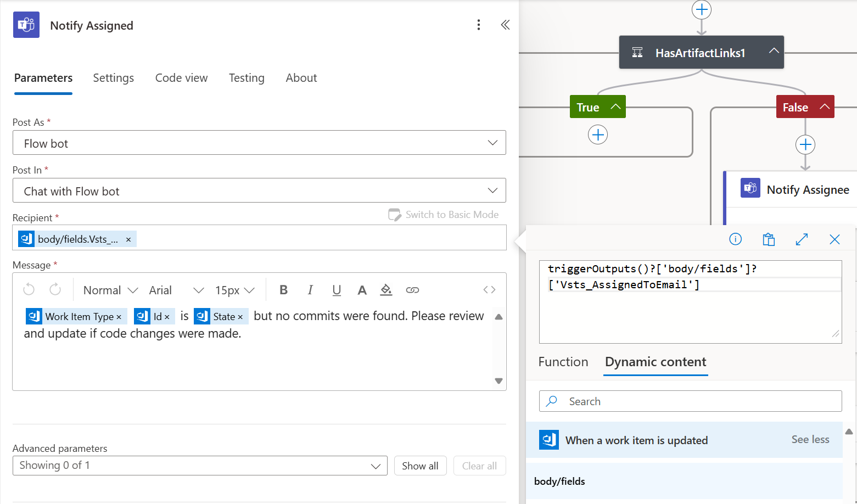Click the Teams icon beside Notify Assigned
Screen dimensions: 857x504
26,25
